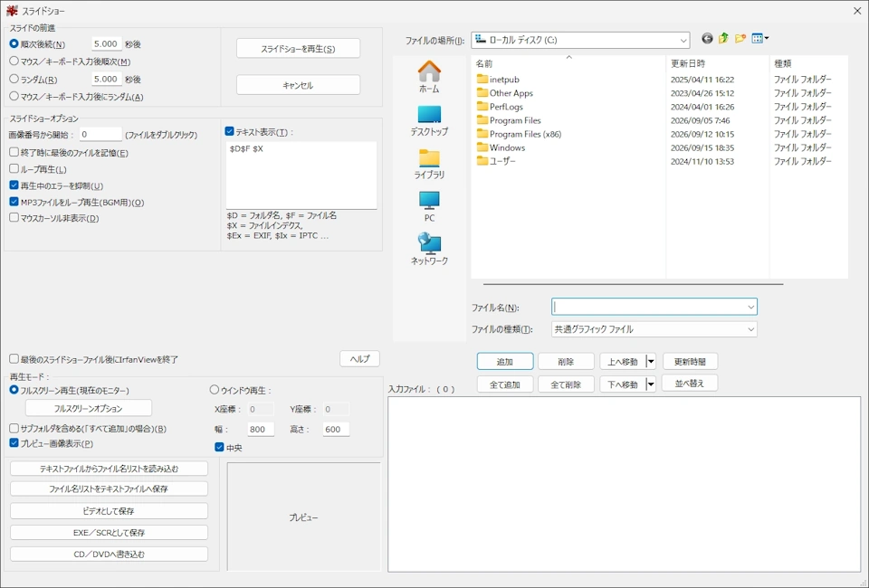The width and height of the screenshot is (869, 588).
Task: Enable サブフォルダを含める checkbox
Action: click(14, 429)
